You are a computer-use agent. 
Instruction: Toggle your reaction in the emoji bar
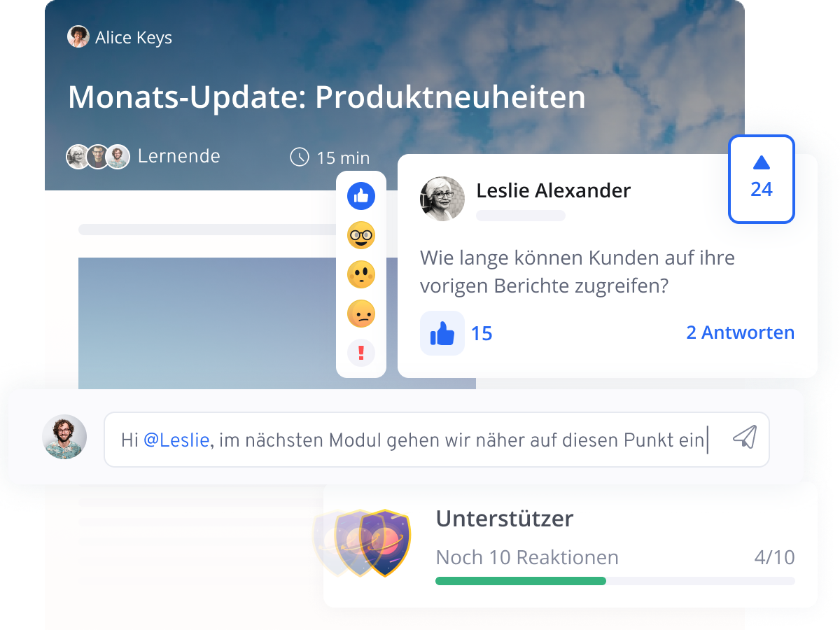(360, 197)
